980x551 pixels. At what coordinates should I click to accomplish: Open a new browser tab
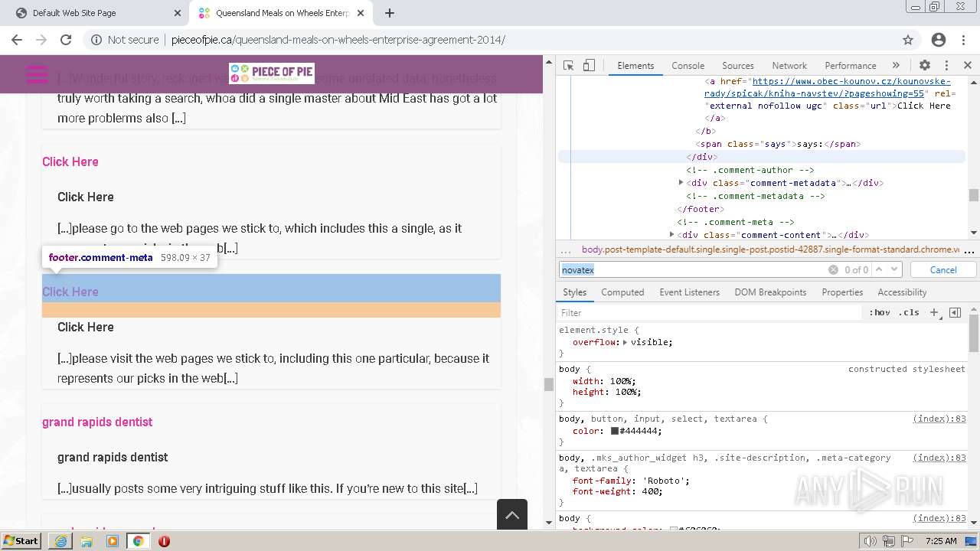click(390, 13)
